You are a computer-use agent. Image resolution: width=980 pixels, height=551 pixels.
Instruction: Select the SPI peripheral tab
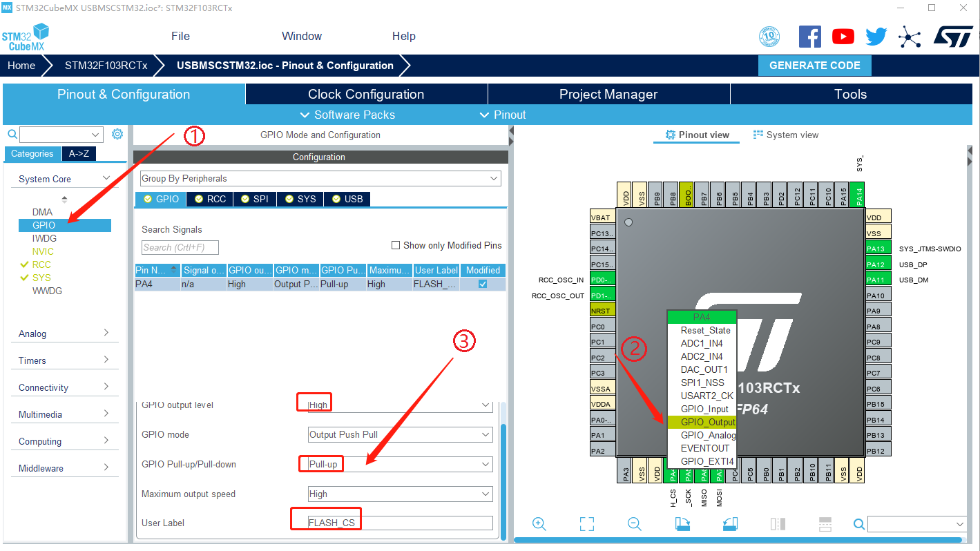pyautogui.click(x=255, y=199)
